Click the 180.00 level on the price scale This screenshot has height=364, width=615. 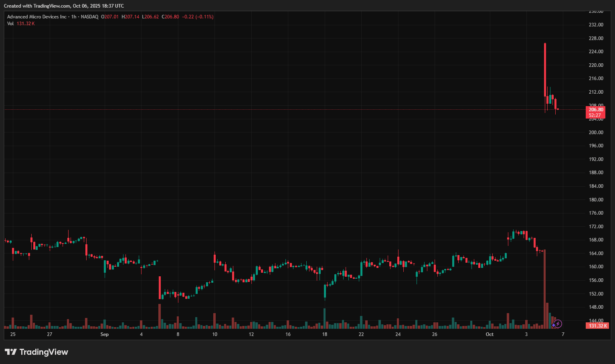point(596,200)
